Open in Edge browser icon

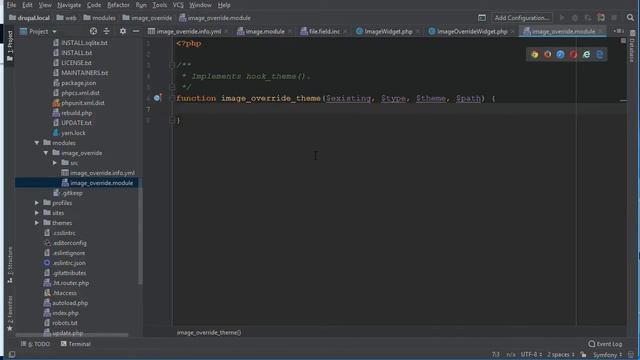pyautogui.click(x=600, y=54)
